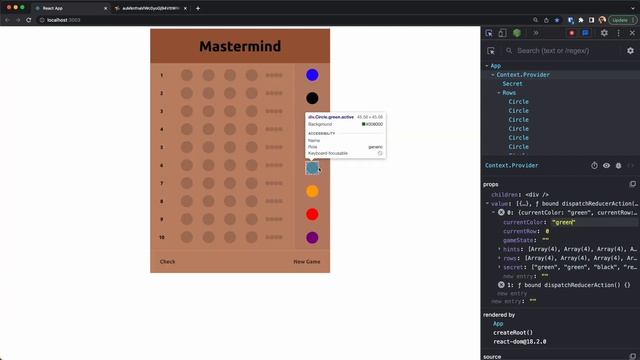
Task: Delete entry 1 dispatchReducerAction
Action: point(501,285)
